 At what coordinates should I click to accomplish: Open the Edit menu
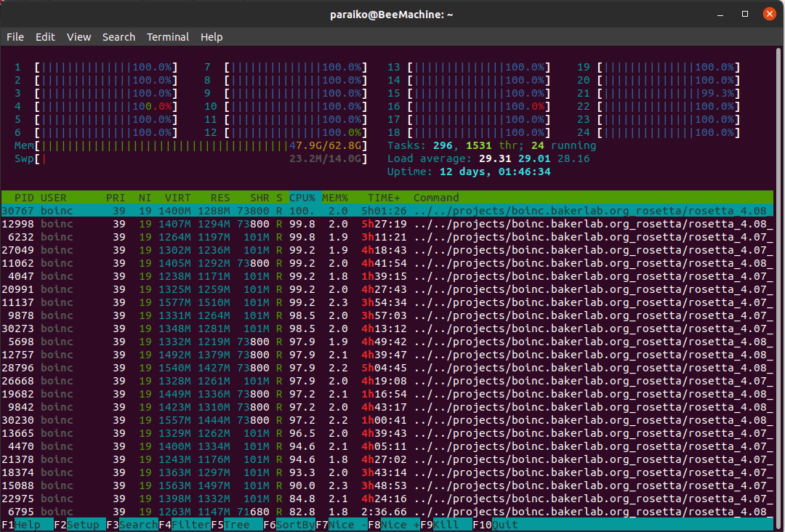pos(45,37)
